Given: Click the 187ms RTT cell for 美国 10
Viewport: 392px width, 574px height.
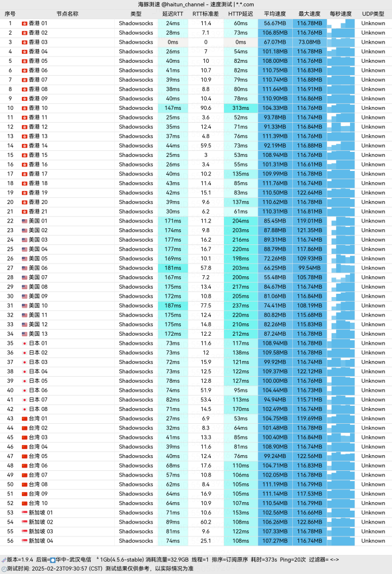Looking at the screenshot, I should [x=173, y=305].
